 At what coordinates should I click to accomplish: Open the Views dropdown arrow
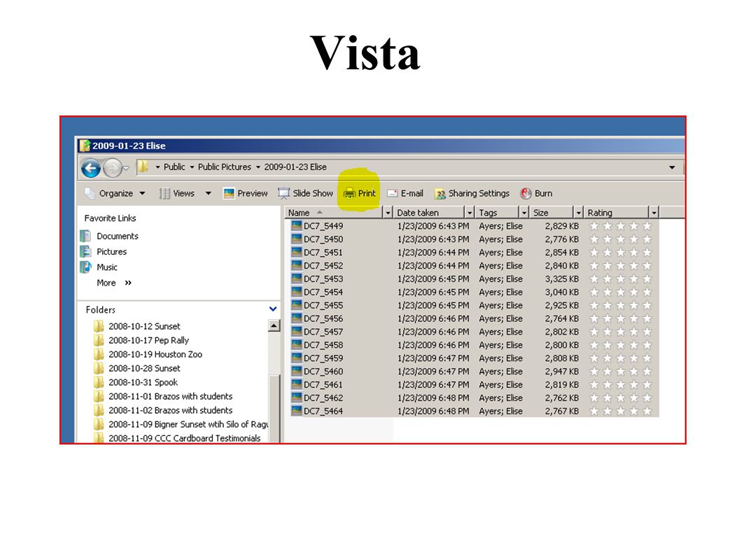tap(208, 193)
